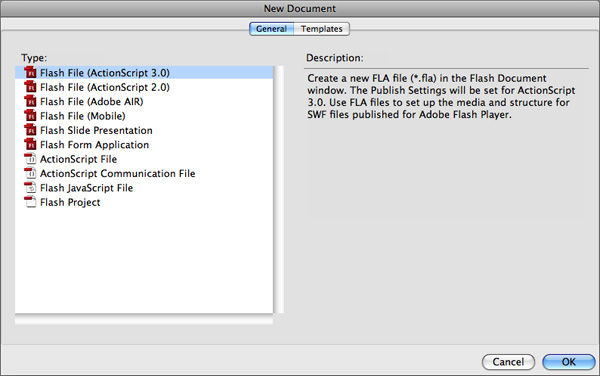Choose Flash Project type label
Viewport: 600px width, 376px height.
(x=70, y=202)
